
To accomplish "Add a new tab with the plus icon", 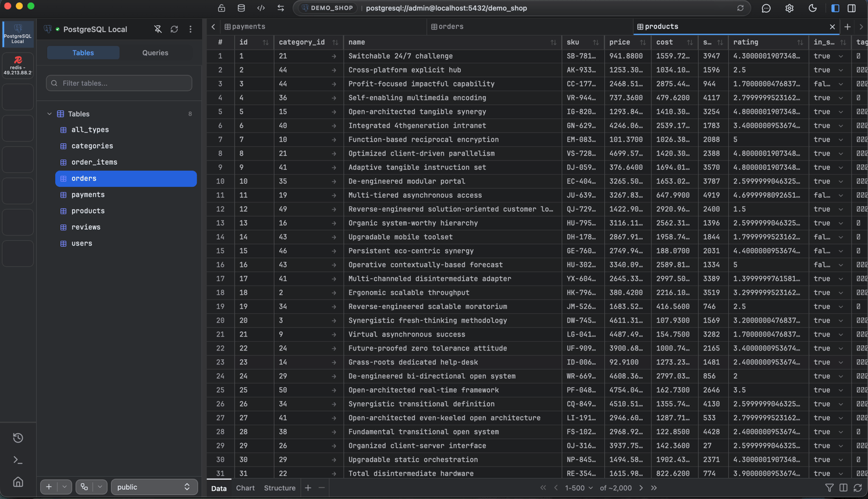I will point(847,27).
